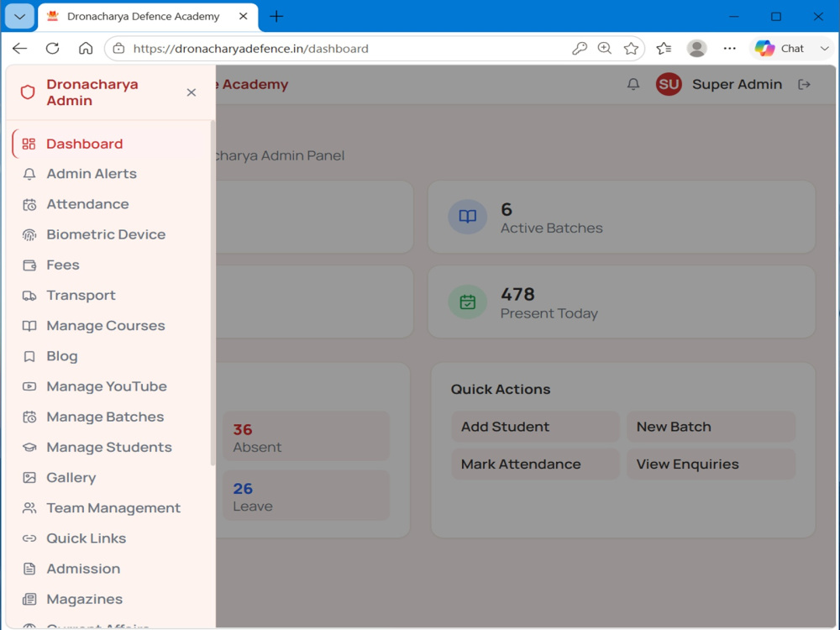
Task: Open Transport from the sidebar
Action: point(111,296)
